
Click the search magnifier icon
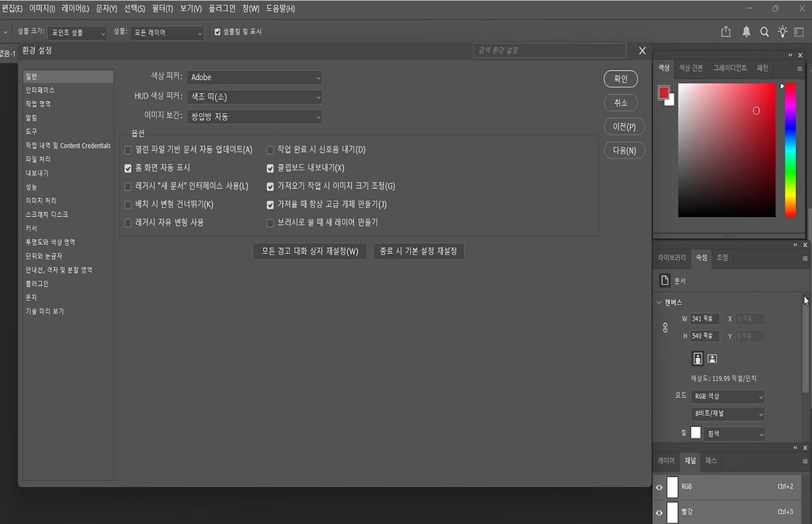765,32
